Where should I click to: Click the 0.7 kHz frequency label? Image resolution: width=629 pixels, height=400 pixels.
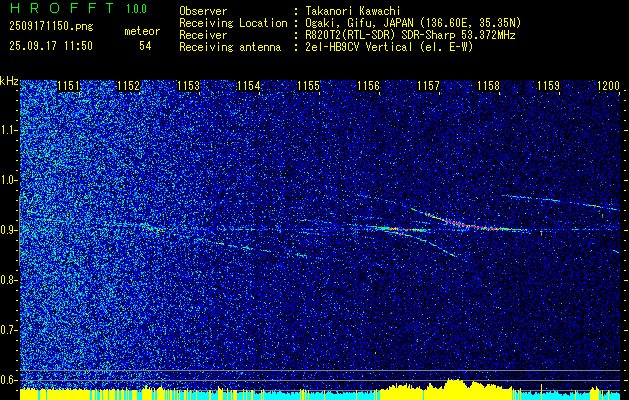pos(9,330)
